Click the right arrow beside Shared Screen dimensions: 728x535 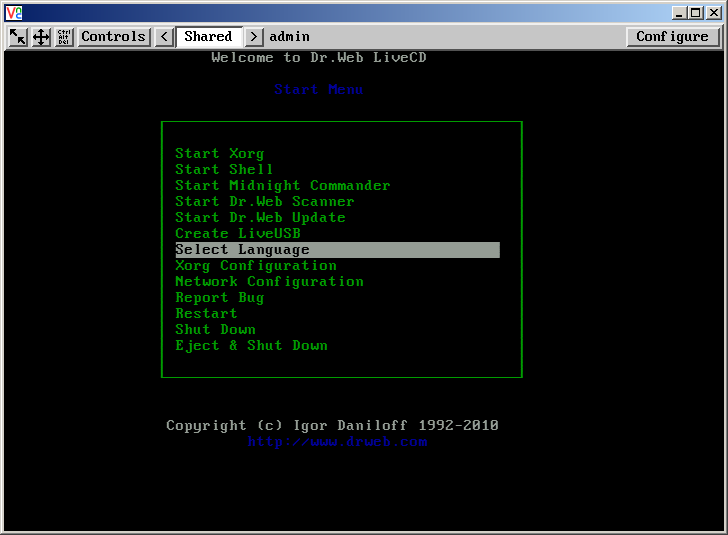pos(254,37)
